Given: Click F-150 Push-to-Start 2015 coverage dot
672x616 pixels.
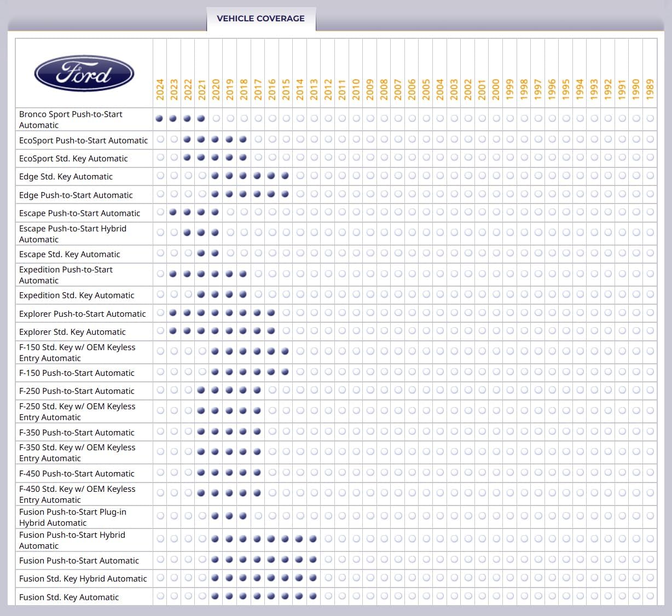Looking at the screenshot, I should pos(286,372).
